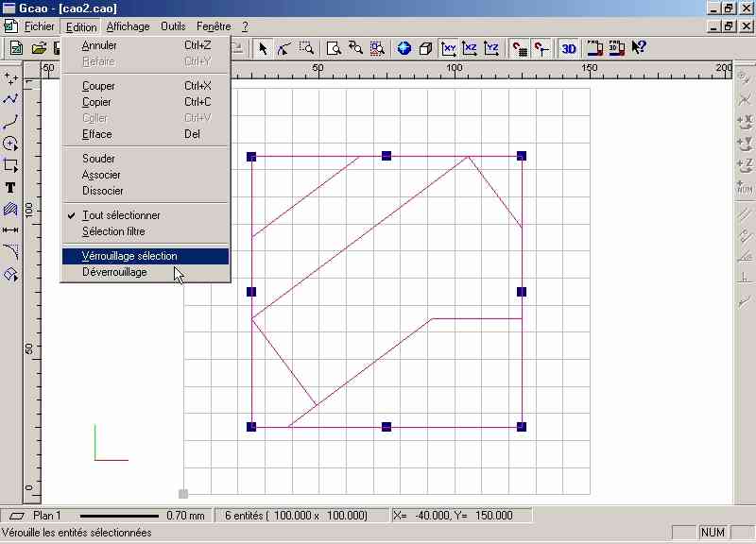Click the top-middle selection handle

[387, 156]
